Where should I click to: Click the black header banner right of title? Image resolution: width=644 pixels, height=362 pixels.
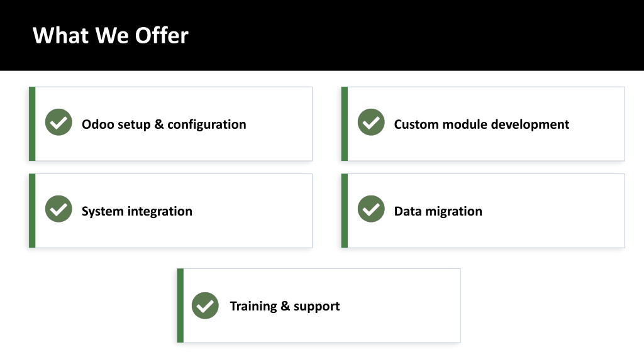click(x=411, y=35)
